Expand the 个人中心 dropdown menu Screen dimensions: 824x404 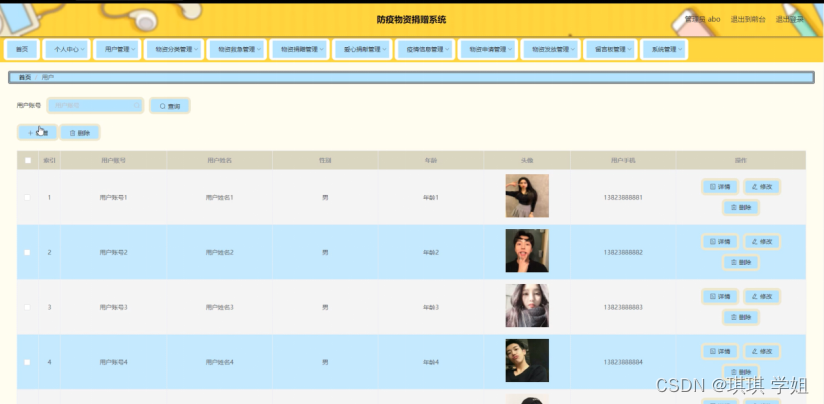coord(66,49)
